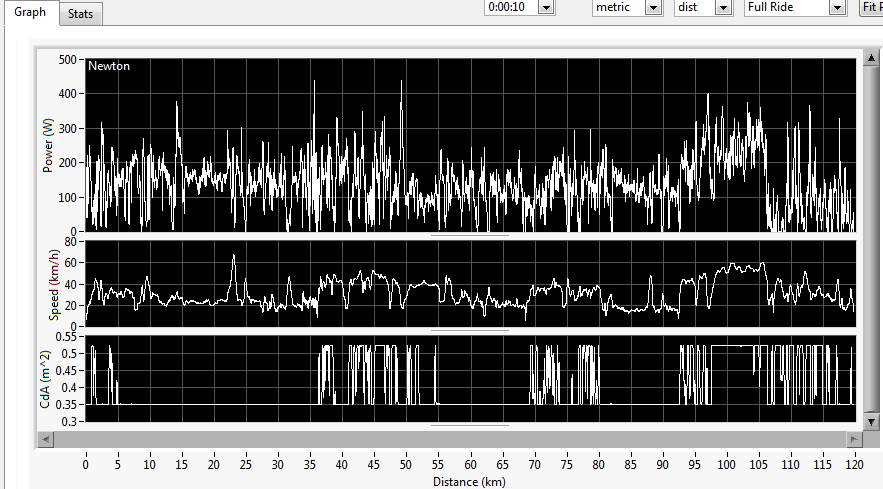Screen dimensions: 883x489
Task: Click the splitter handle below the CdA graph
Action: [470, 425]
